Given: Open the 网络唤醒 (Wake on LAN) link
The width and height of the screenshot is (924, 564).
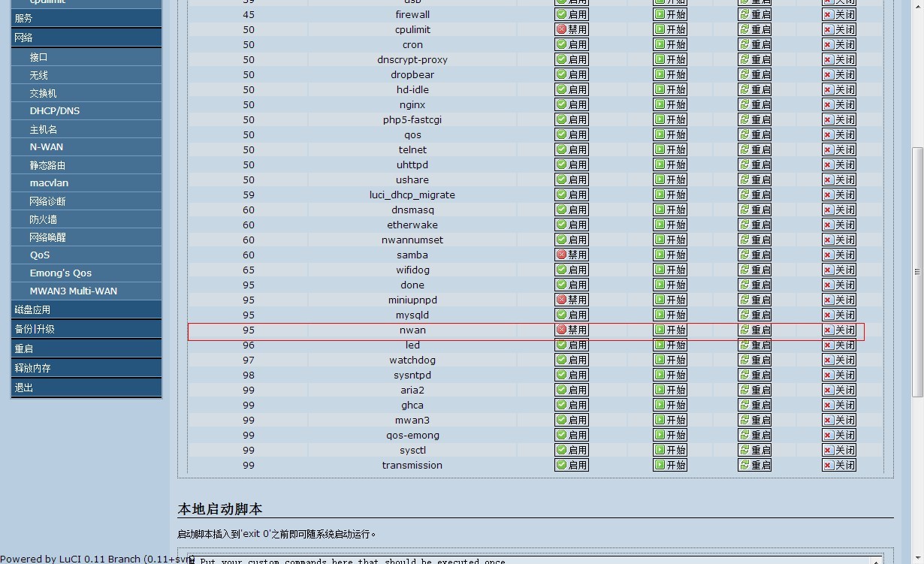Looking at the screenshot, I should pos(86,237).
